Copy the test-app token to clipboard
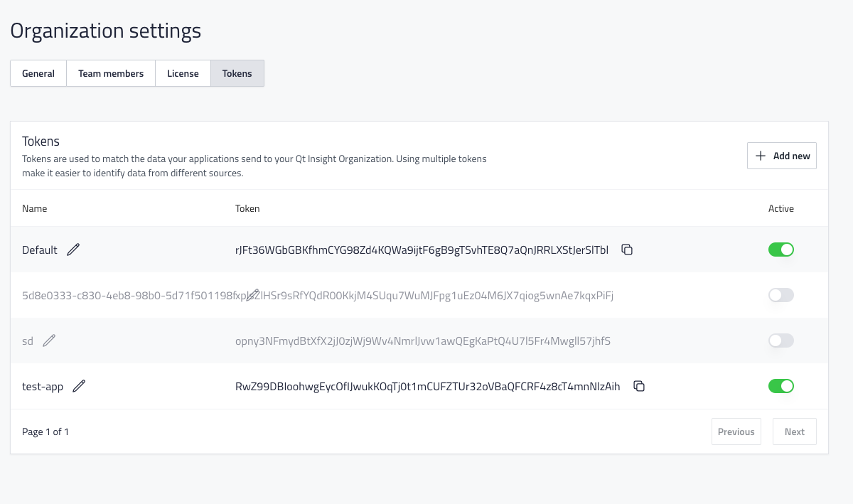Image resolution: width=853 pixels, height=504 pixels. click(x=639, y=386)
